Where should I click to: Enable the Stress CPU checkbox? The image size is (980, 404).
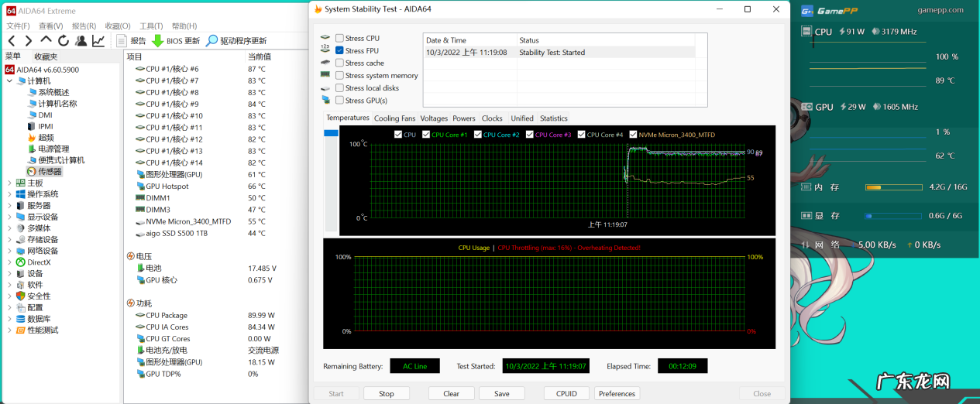pos(339,38)
